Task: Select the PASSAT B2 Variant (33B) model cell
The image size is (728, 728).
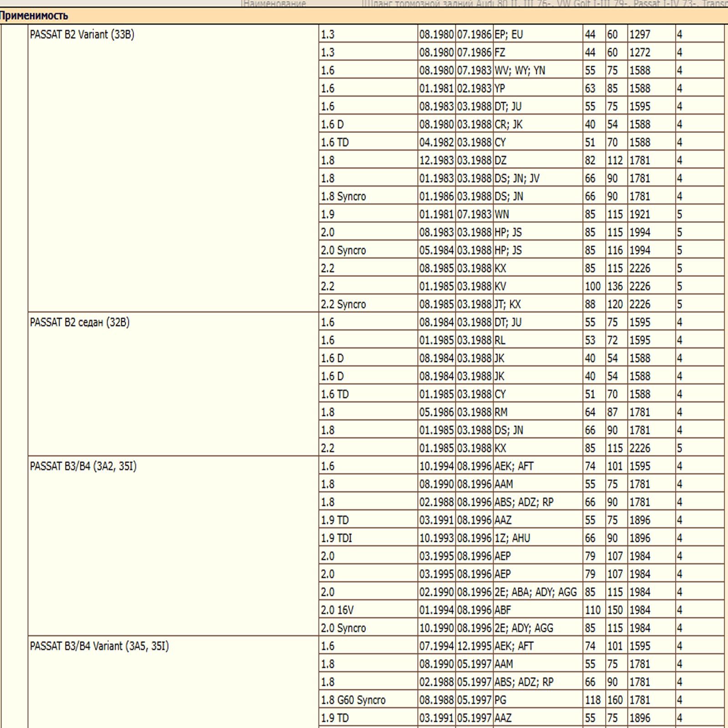Action: coord(173,168)
